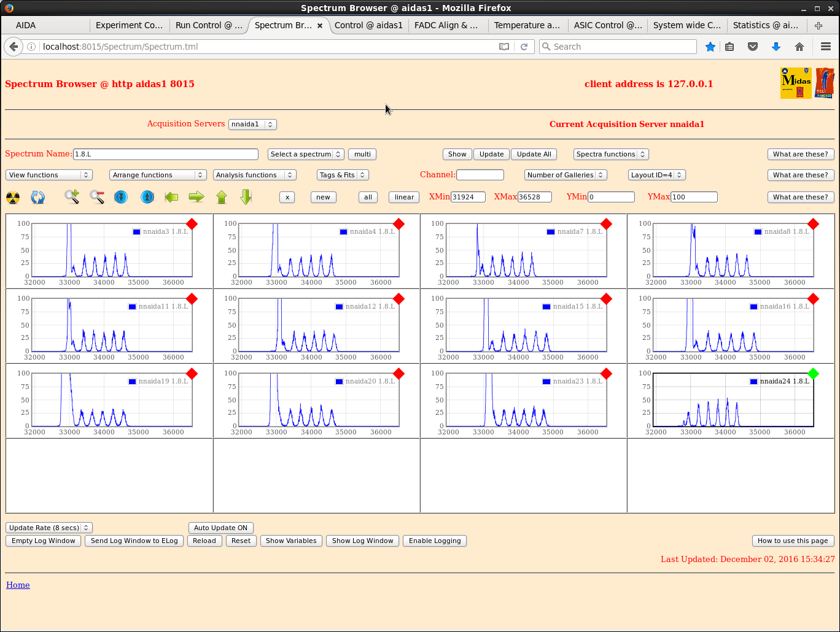Zoom out with the minus magnifier
The height and width of the screenshot is (632, 840).
click(97, 197)
